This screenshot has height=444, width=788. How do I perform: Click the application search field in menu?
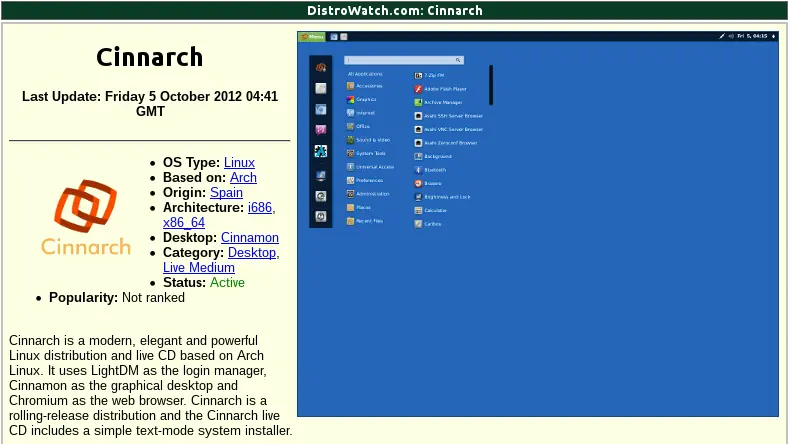pos(404,60)
